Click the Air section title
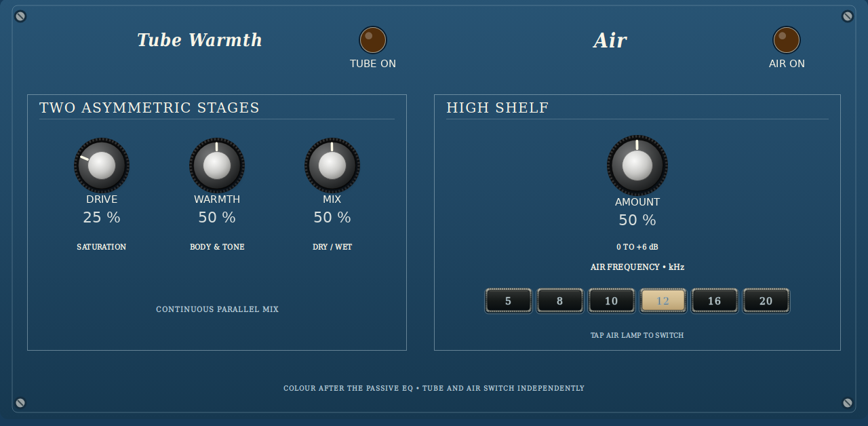868x426 pixels. tap(610, 41)
